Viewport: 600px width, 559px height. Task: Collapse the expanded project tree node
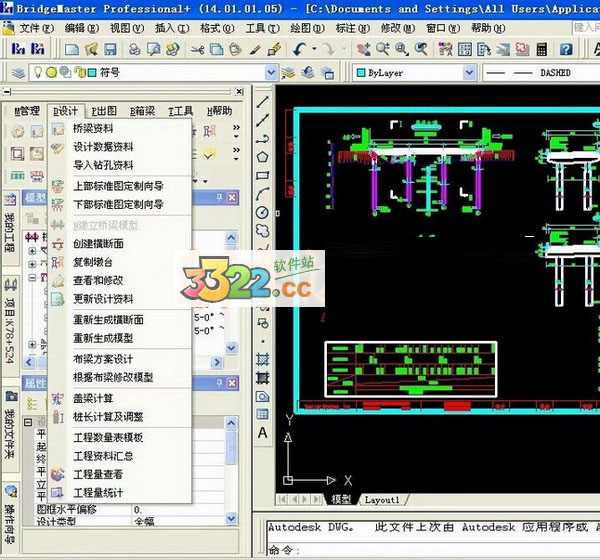(32, 277)
